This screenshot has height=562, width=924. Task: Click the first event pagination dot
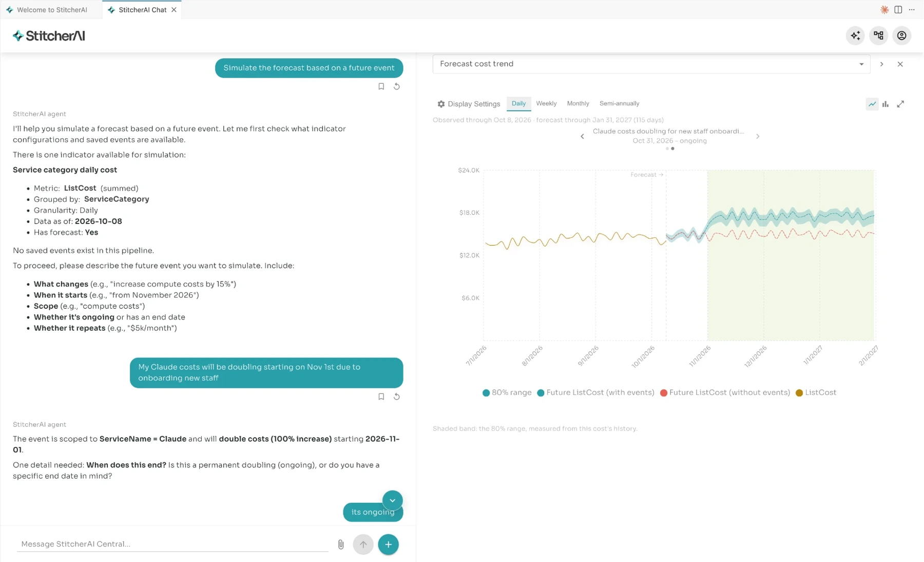[667, 149]
